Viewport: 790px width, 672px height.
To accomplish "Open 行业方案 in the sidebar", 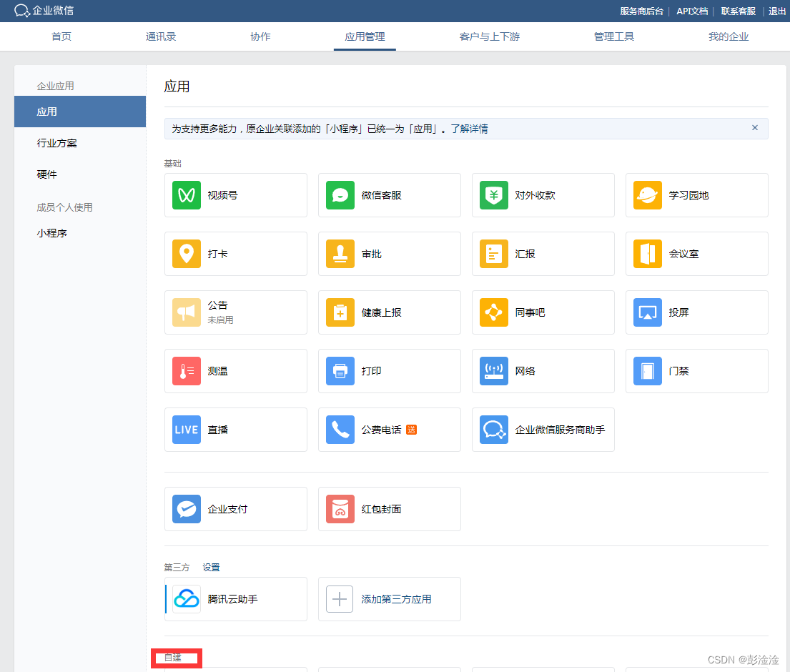I will tap(57, 143).
